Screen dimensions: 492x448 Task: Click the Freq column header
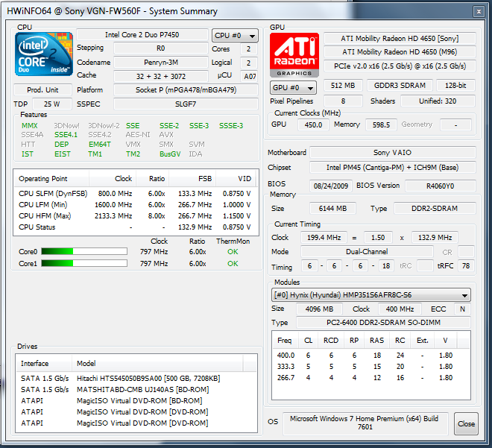coord(285,341)
